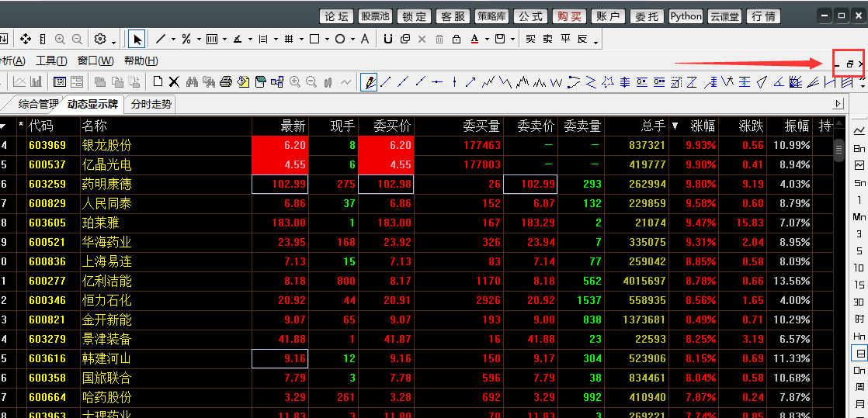Click the black X delete icon

click(x=174, y=82)
